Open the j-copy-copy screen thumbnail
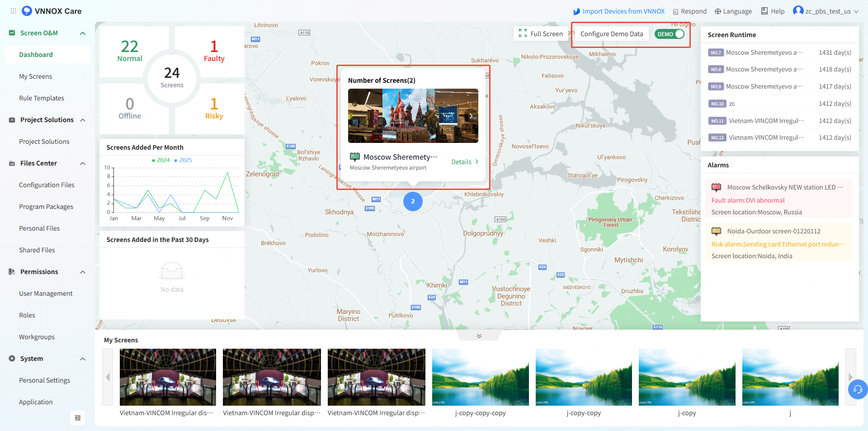The image size is (868, 431). pyautogui.click(x=584, y=377)
